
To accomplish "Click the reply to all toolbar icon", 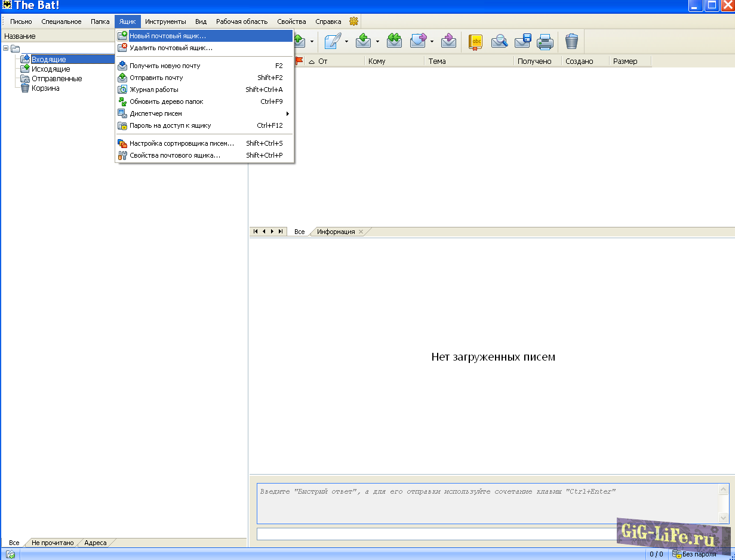I will pos(394,41).
